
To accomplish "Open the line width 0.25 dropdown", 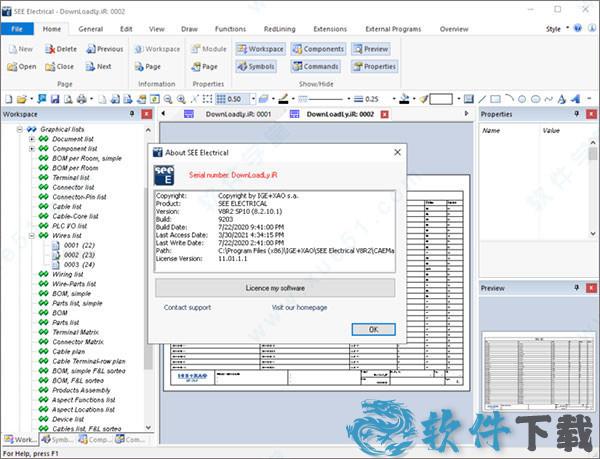I will tap(394, 99).
